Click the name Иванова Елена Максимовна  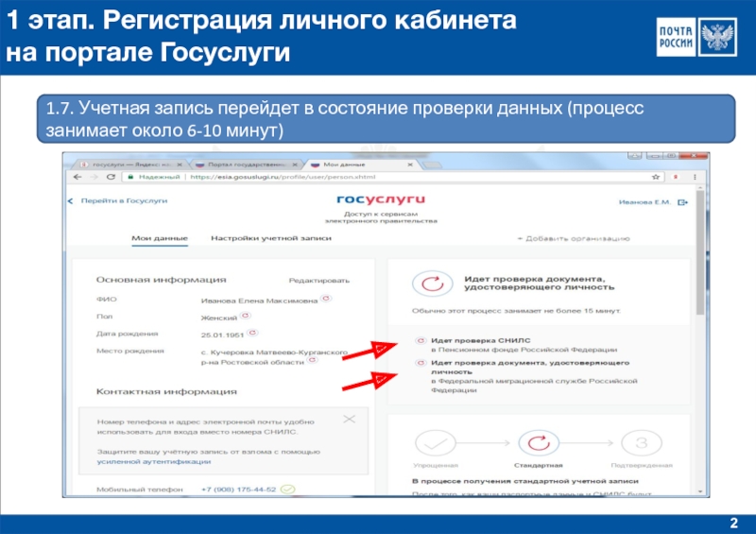(x=259, y=301)
